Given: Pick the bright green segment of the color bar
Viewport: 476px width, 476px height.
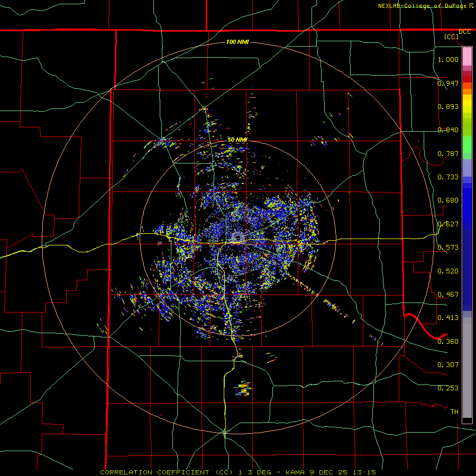Looking at the screenshot, I should coord(467,144).
